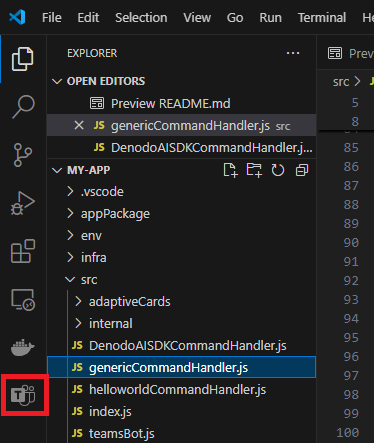Click the EXPLORER panel title

click(x=92, y=53)
